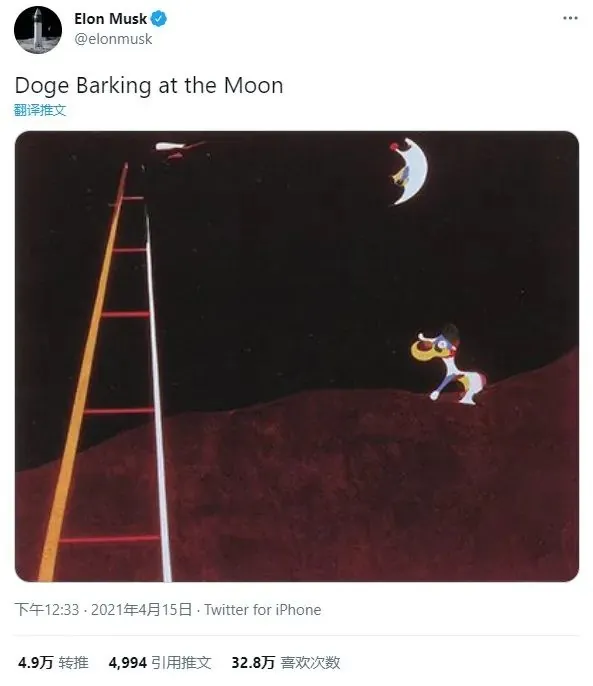Screen dimensions: 593x686
Task: Click the dog figure in the painting
Action: pyautogui.click(x=447, y=364)
